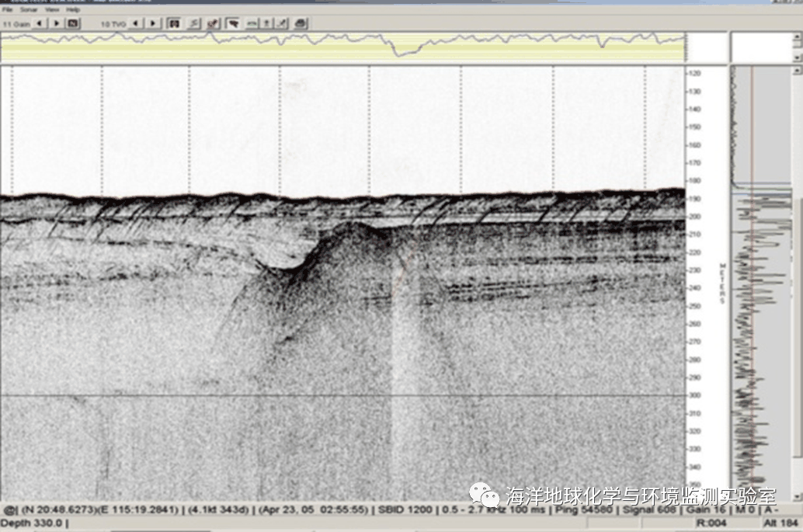Open the View menu
This screenshot has width=803, height=532.
52,10
